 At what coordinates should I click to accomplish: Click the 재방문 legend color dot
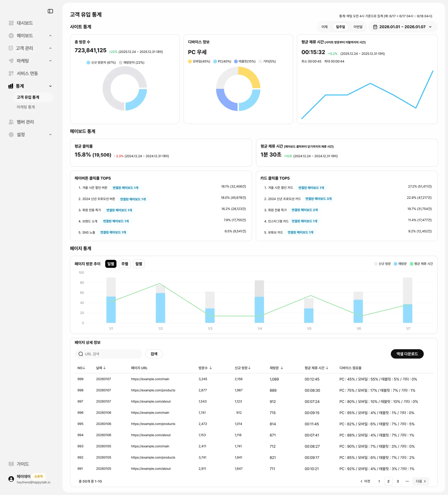click(395, 264)
